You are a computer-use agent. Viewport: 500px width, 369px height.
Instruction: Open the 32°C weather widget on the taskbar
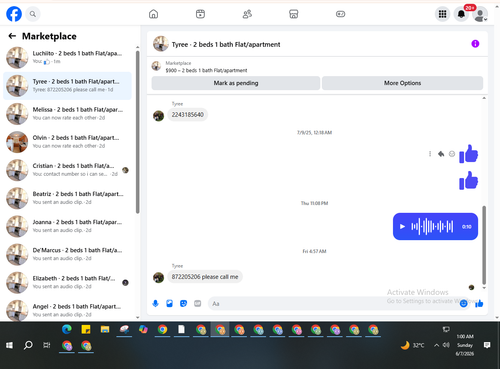(x=412, y=345)
